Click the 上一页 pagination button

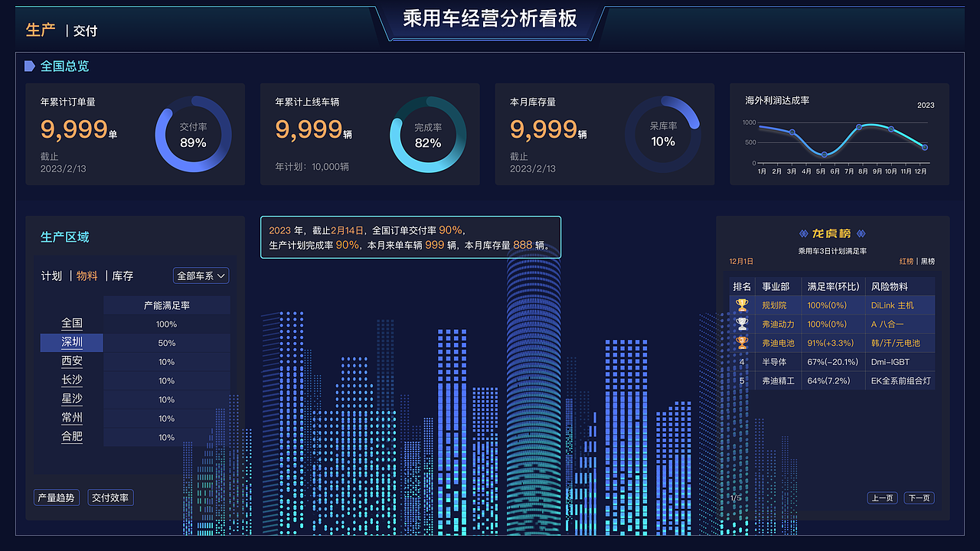[882, 497]
